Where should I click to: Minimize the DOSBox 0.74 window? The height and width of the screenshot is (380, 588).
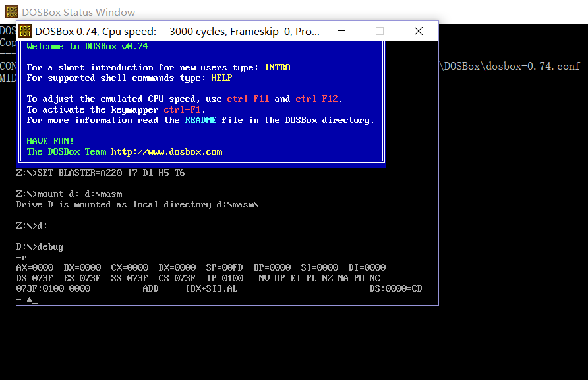[341, 31]
